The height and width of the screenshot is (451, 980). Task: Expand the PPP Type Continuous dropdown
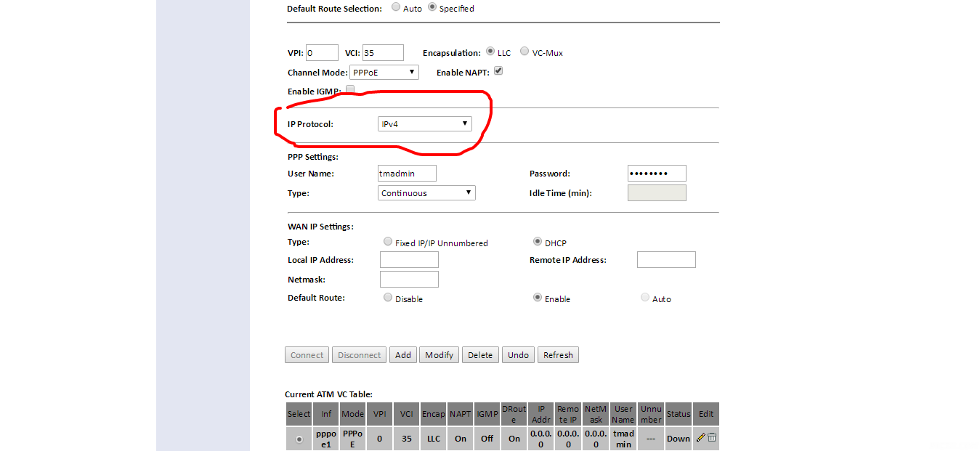[426, 192]
